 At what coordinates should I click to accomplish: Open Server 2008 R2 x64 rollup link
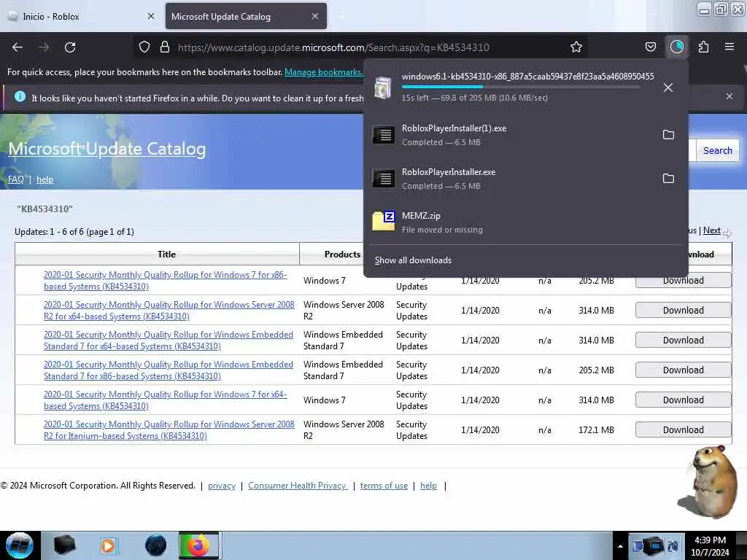[169, 311]
